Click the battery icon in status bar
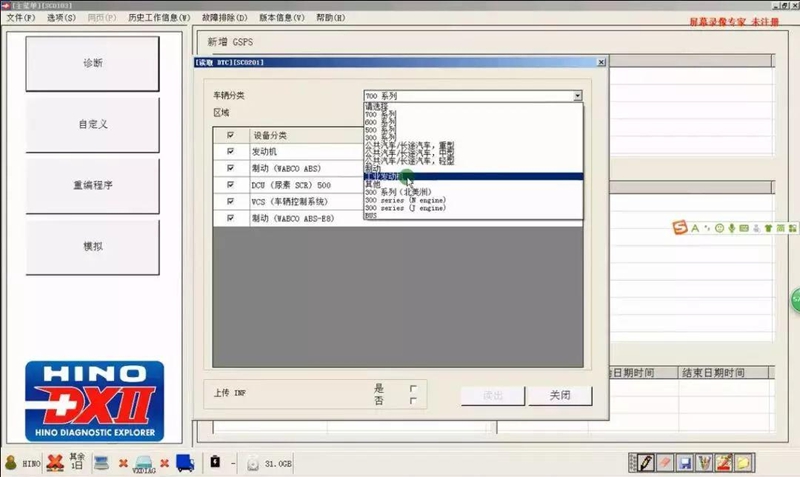The width and height of the screenshot is (800, 477). click(x=215, y=463)
